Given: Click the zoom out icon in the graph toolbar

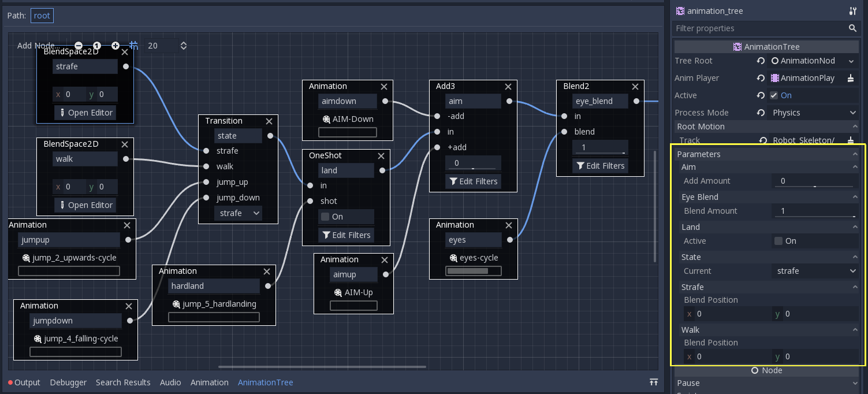Looking at the screenshot, I should pos(79,46).
